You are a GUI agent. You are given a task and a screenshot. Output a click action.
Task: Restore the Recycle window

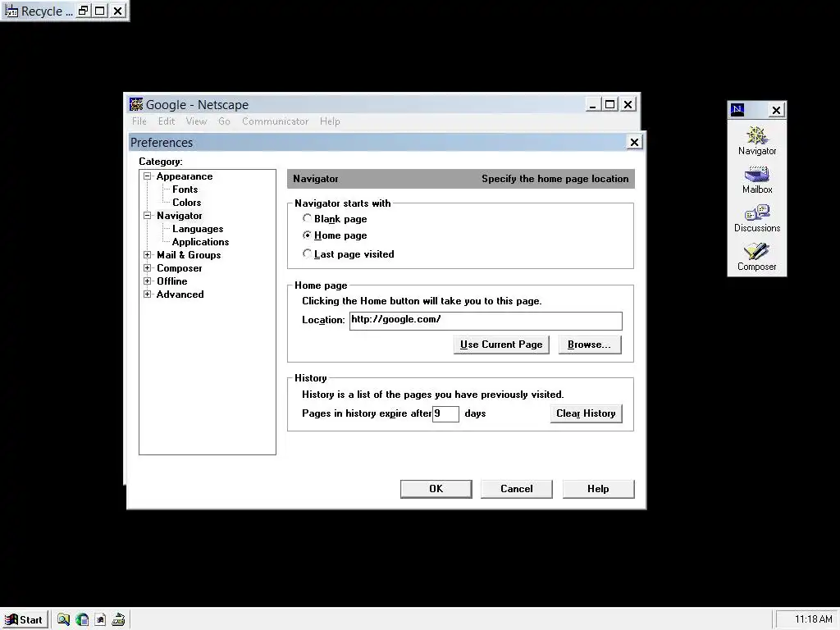coord(84,11)
